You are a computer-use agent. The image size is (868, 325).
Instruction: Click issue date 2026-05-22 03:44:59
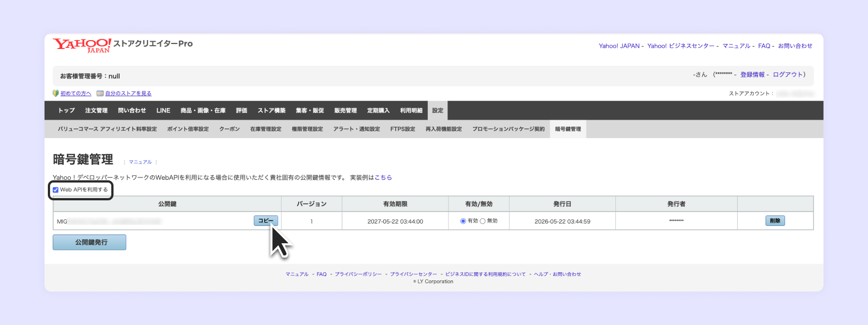tap(562, 221)
